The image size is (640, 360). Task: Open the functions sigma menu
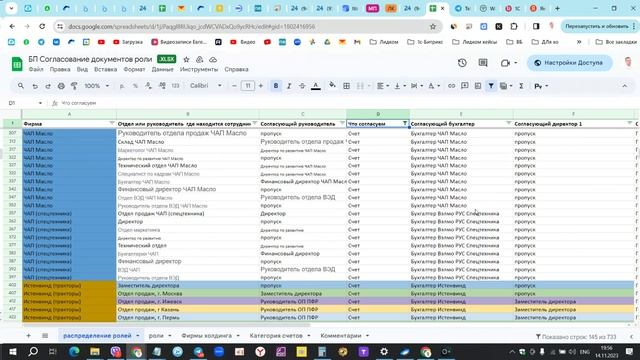pos(521,86)
